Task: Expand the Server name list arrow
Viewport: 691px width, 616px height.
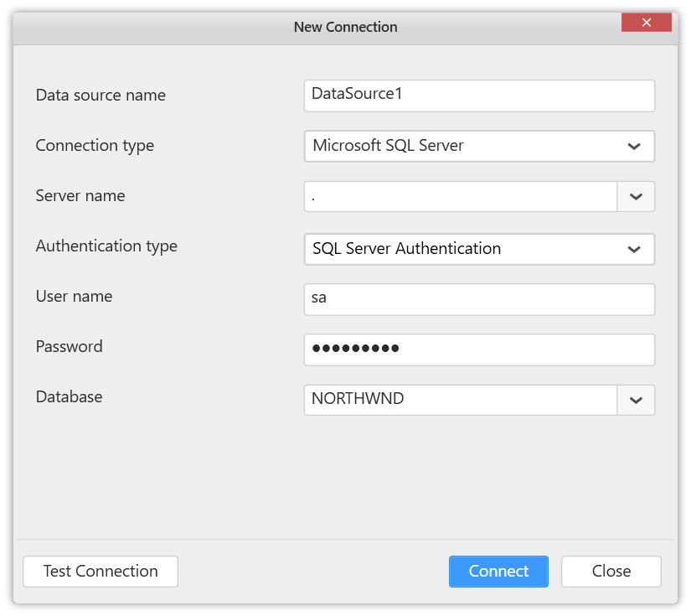Action: (636, 197)
